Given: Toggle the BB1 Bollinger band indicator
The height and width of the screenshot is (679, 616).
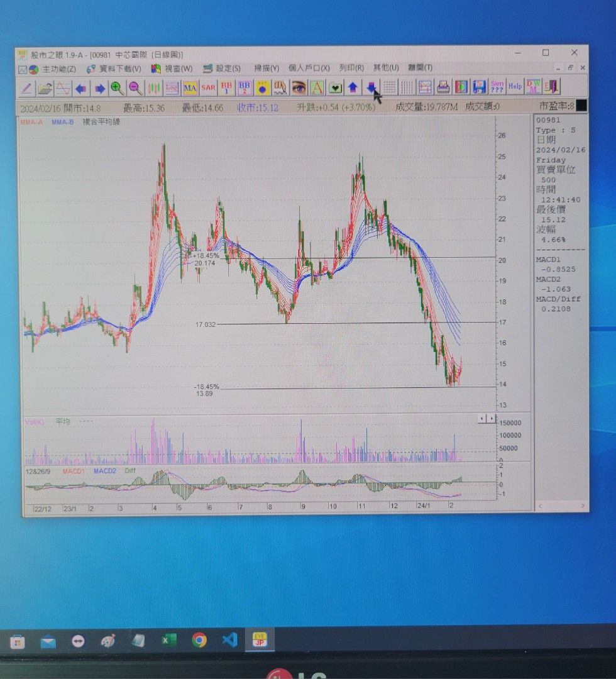Looking at the screenshot, I should click(226, 87).
